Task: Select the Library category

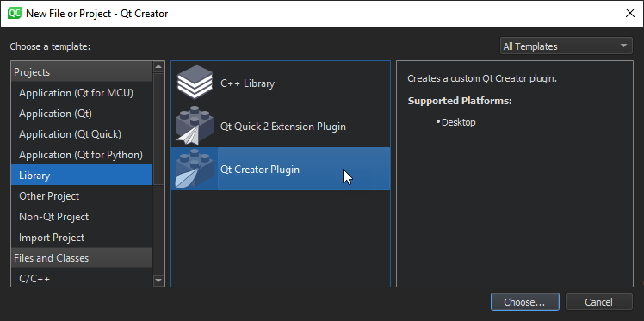Action: click(82, 175)
